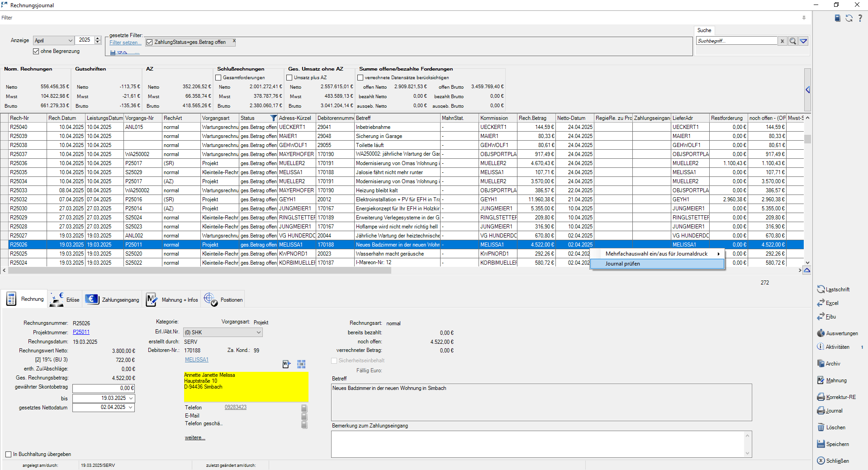
Task: Clear the search term with the x button
Action: pos(783,41)
